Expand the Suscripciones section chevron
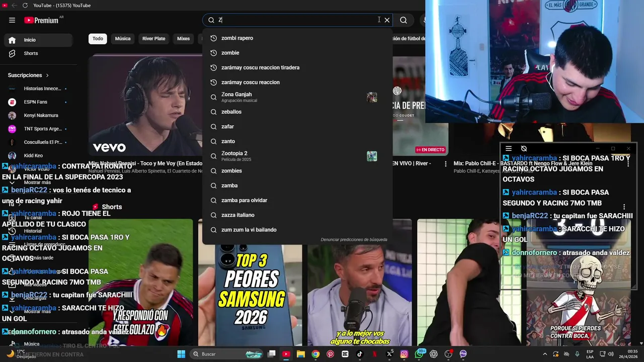 [47, 75]
